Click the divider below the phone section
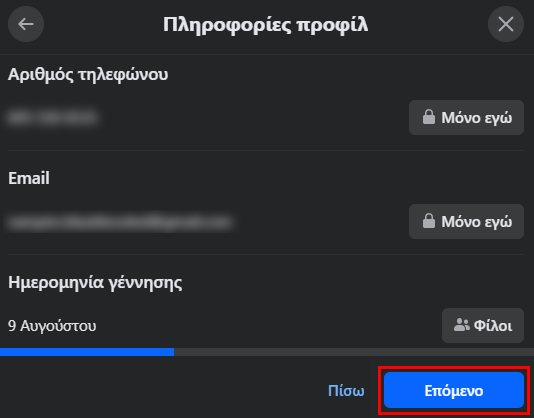 [x=266, y=150]
